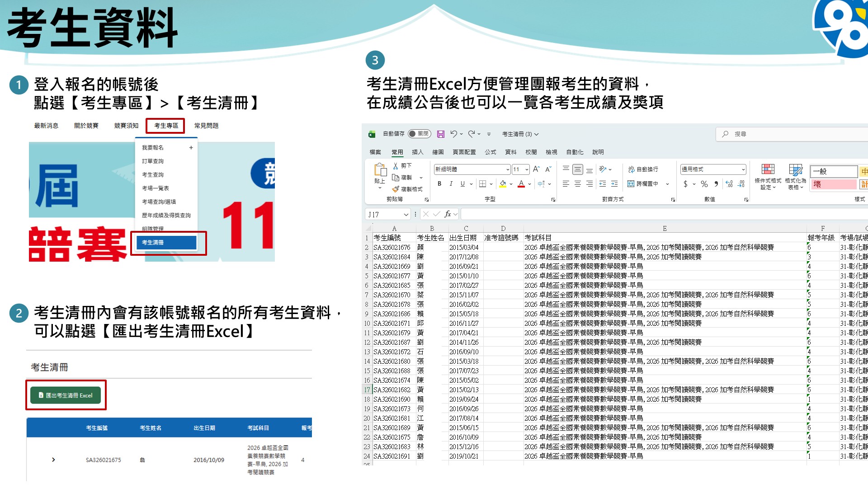
Task: Click the Excel search (搜尋) box
Action: point(791,134)
